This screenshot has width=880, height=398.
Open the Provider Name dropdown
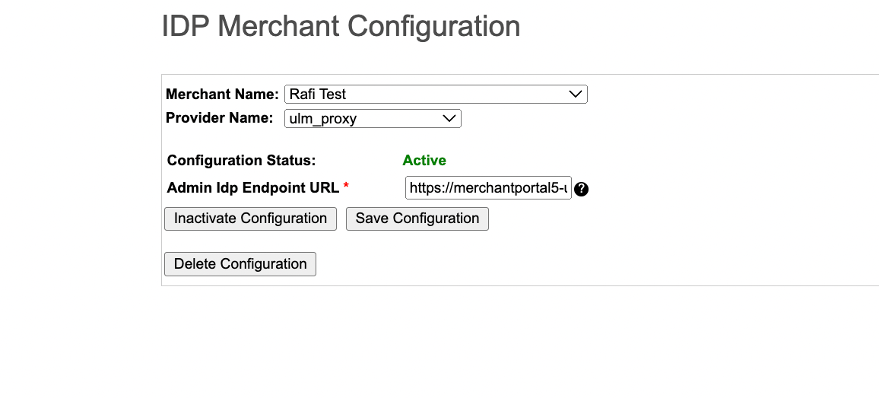coord(373,118)
